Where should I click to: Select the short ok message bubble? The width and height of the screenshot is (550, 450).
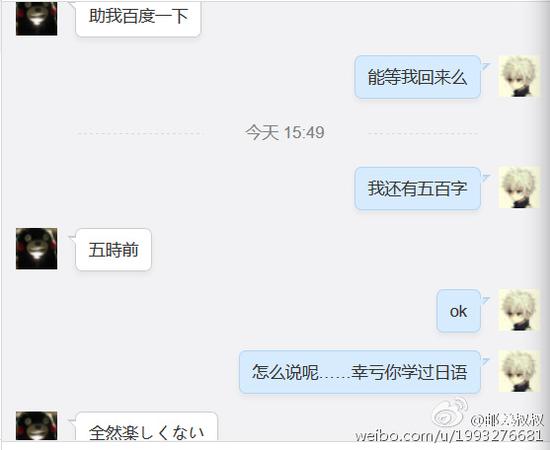(458, 311)
